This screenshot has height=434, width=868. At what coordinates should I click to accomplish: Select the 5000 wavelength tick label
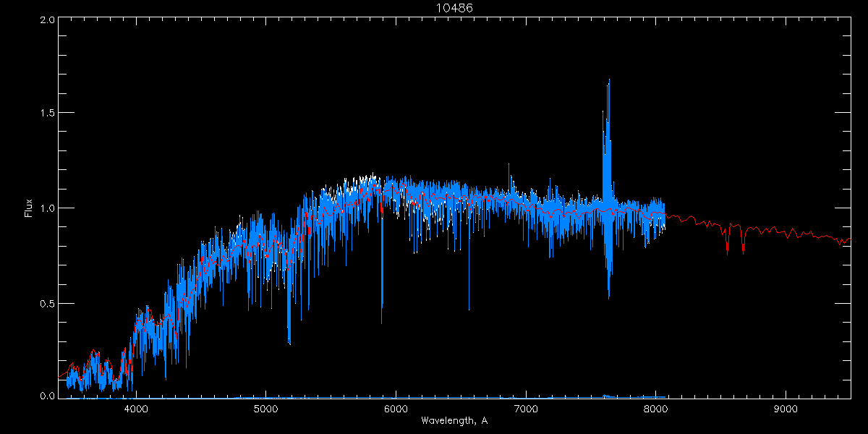click(x=265, y=408)
